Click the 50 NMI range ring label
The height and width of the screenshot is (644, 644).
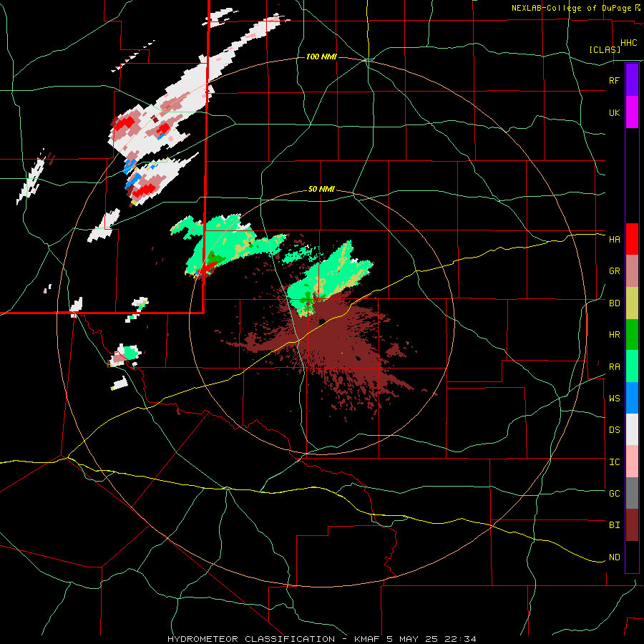click(321, 190)
